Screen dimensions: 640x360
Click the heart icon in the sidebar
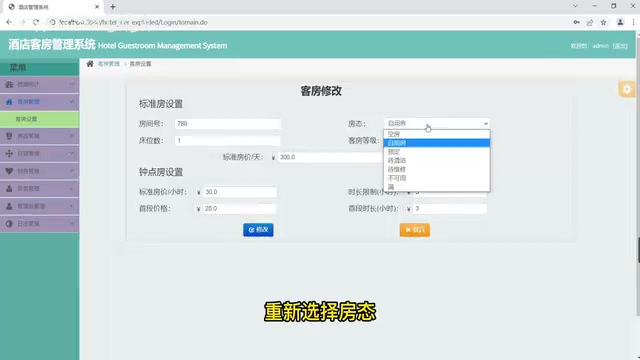pyautogui.click(x=9, y=171)
